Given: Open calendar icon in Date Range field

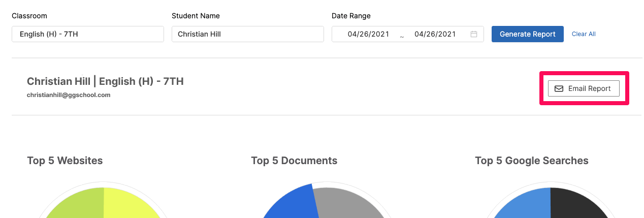Looking at the screenshot, I should click(x=474, y=34).
